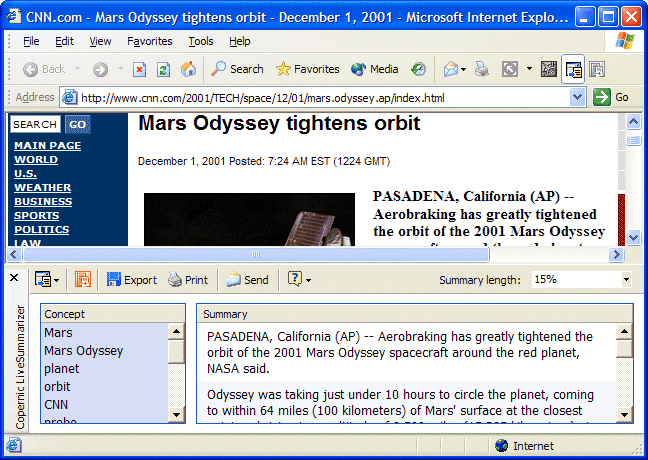Expand the help dropdown arrow
The width and height of the screenshot is (648, 460).
pyautogui.click(x=308, y=281)
